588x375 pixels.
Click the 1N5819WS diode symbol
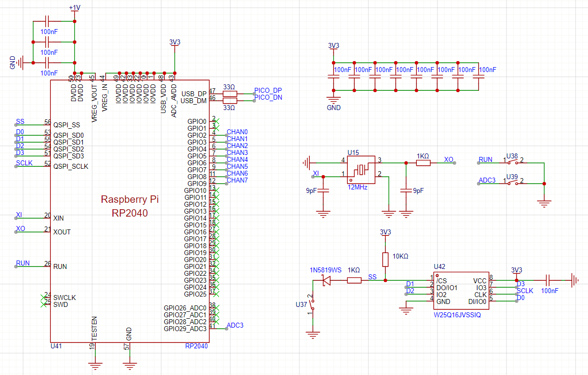pos(326,280)
